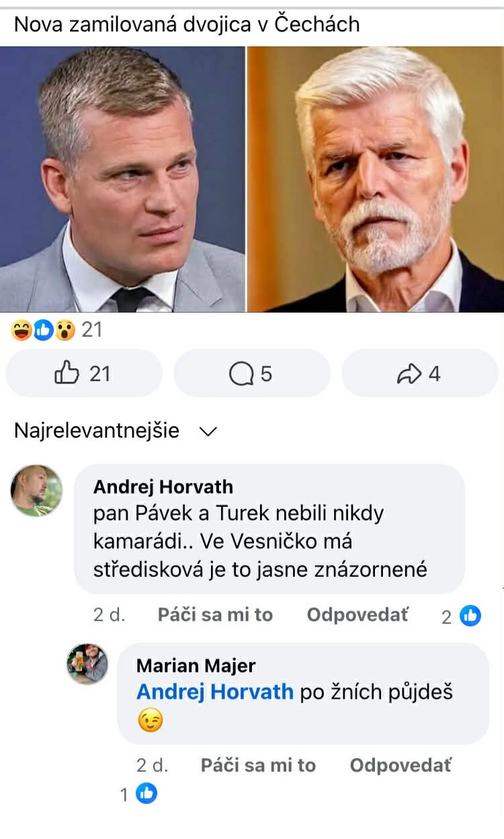Open Andrej Horvath's profile picture

(36, 490)
